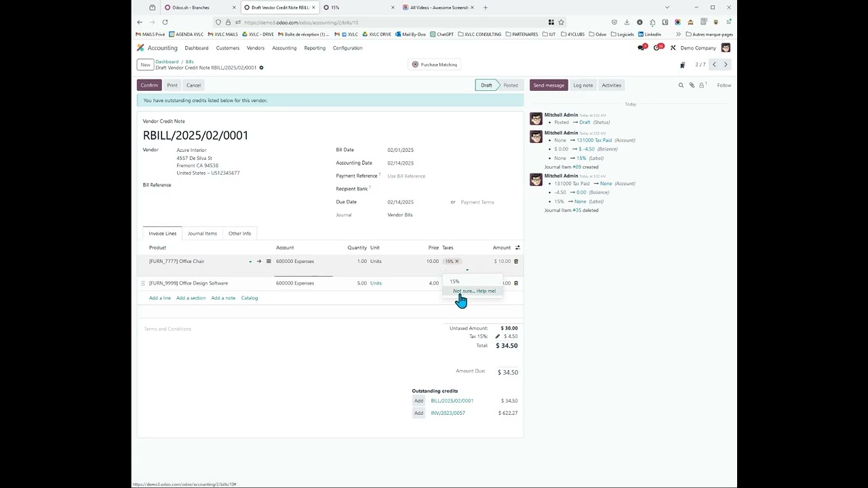This screenshot has width=868, height=488.
Task: Show more bookmarks chevron
Action: point(678,35)
